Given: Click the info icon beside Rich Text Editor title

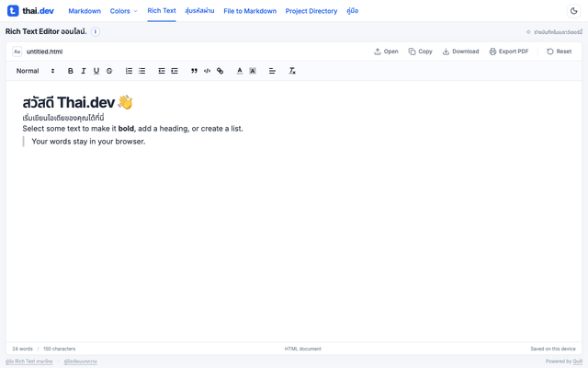Looking at the screenshot, I should point(96,31).
